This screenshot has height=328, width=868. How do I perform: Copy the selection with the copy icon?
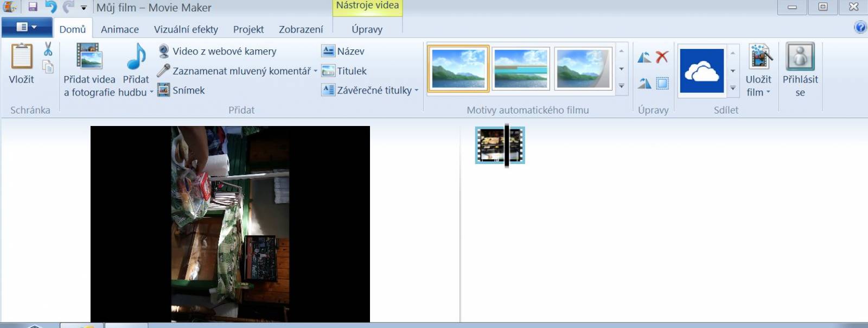pos(48,66)
